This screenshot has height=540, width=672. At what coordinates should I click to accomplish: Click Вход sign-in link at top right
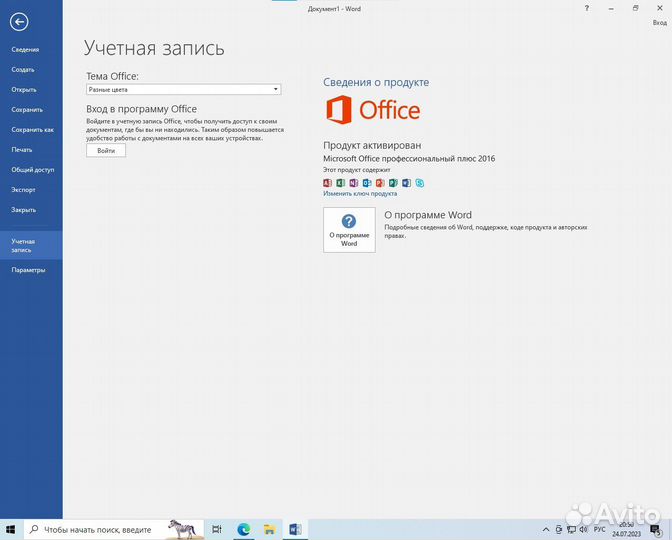pyautogui.click(x=660, y=23)
